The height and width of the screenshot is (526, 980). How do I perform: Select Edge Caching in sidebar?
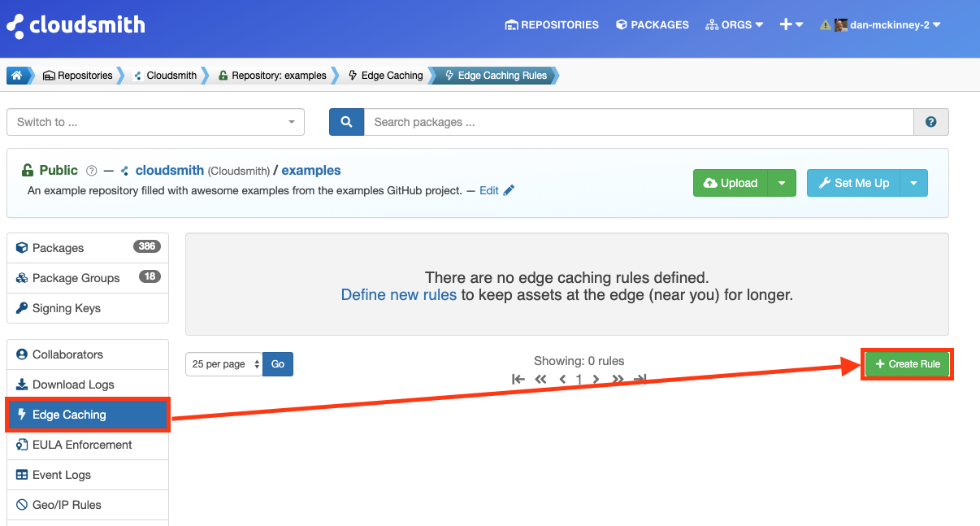[88, 415]
